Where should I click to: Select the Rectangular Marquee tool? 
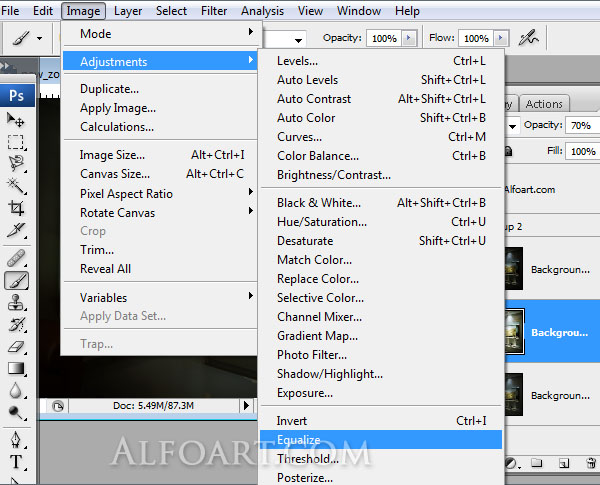tap(17, 142)
